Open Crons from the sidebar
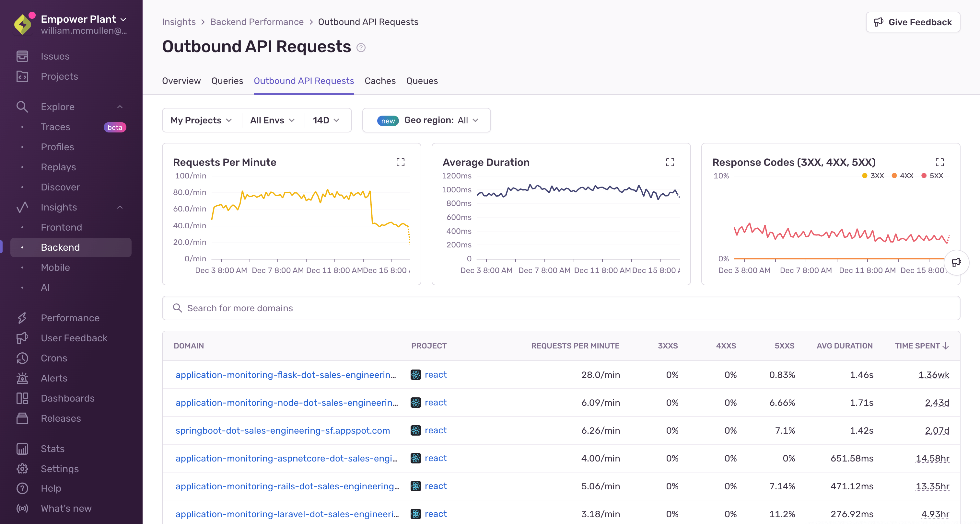This screenshot has width=980, height=524. pos(54,358)
